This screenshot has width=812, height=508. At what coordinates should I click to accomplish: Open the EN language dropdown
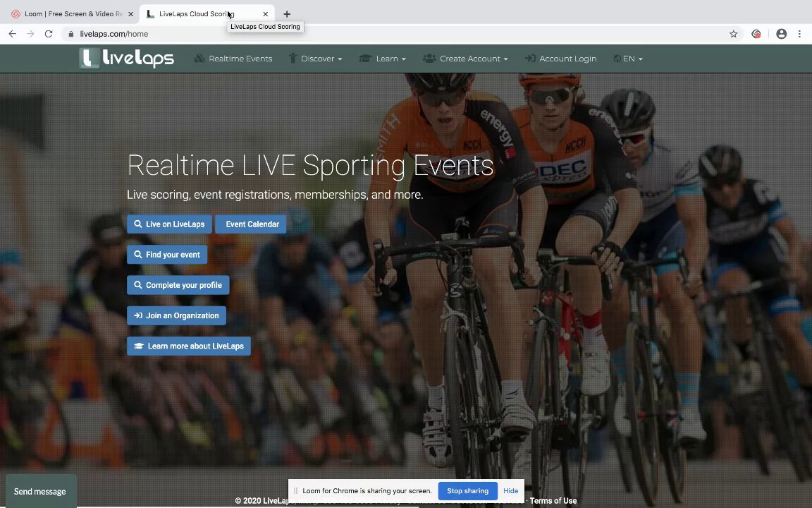tap(627, 59)
